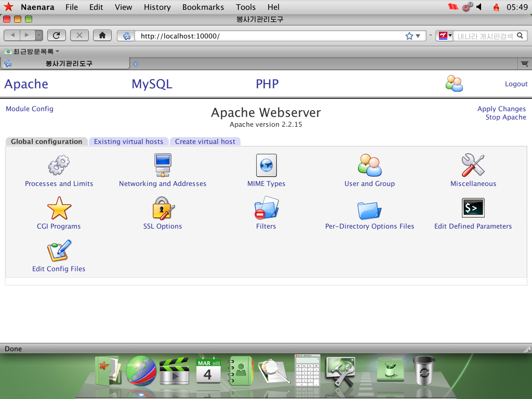The width and height of the screenshot is (532, 399).
Task: Open the MIME Types globe icon
Action: pos(267,165)
